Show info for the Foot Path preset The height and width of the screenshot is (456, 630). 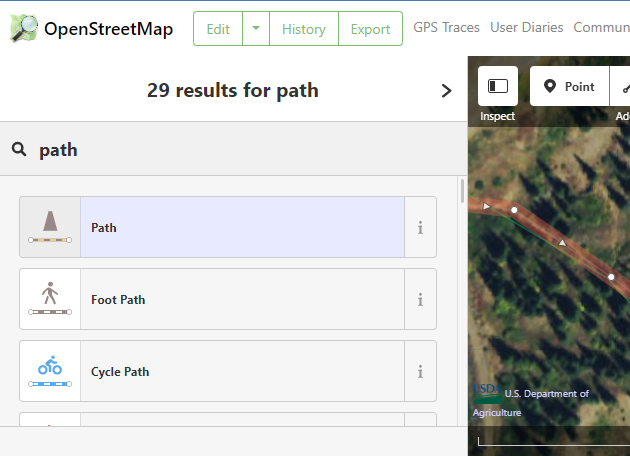coord(420,299)
